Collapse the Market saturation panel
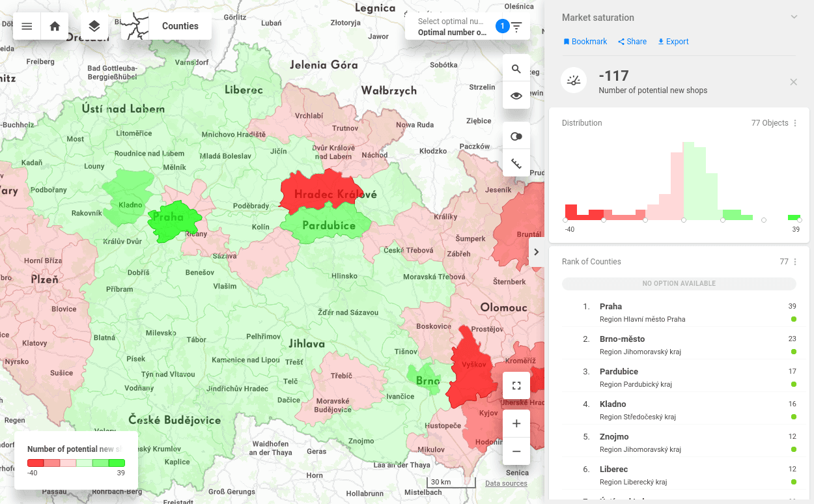The width and height of the screenshot is (814, 504). click(793, 17)
